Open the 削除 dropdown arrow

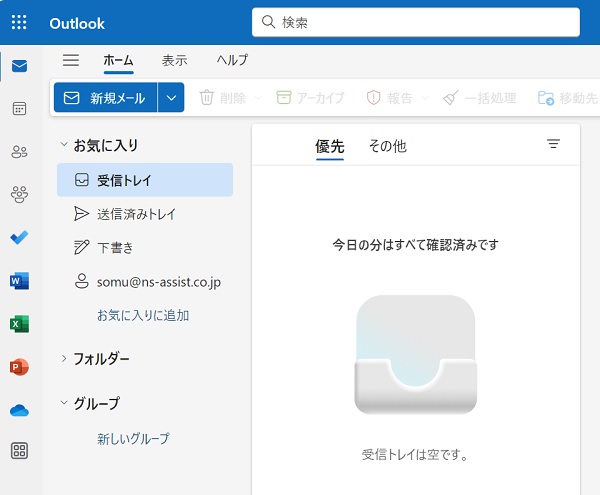point(258,98)
